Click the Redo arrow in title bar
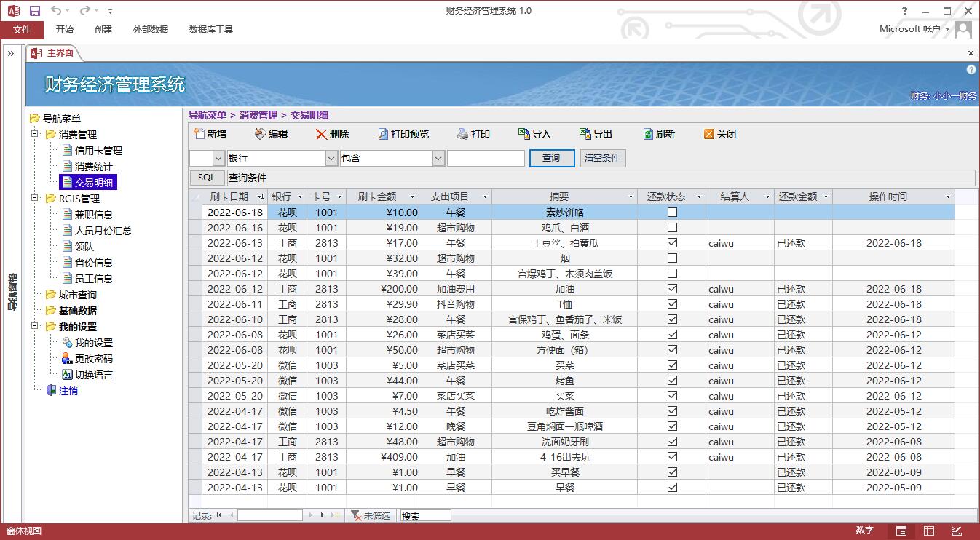This screenshot has height=540, width=980. click(84, 11)
